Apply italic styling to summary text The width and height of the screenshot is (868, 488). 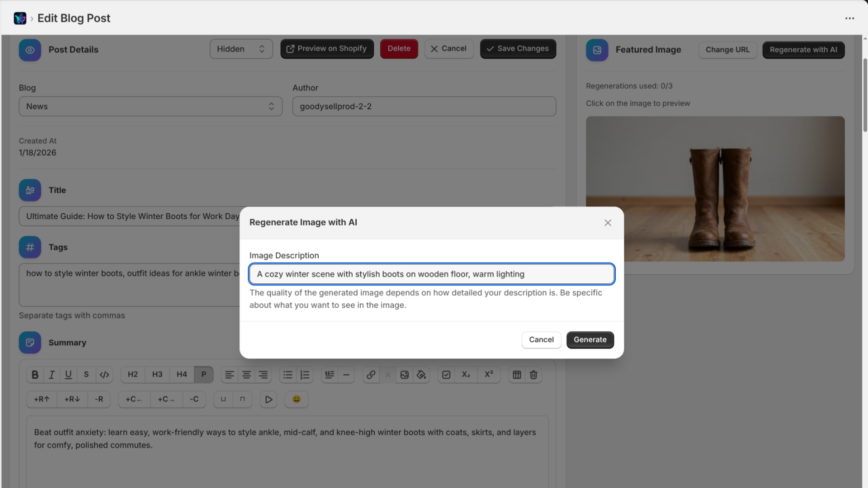(x=52, y=375)
